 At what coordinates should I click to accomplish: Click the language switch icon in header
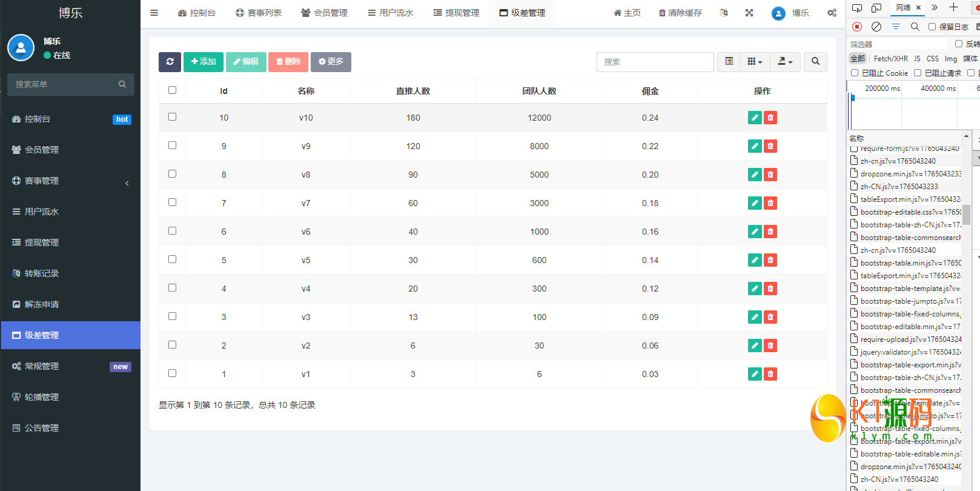tap(724, 13)
